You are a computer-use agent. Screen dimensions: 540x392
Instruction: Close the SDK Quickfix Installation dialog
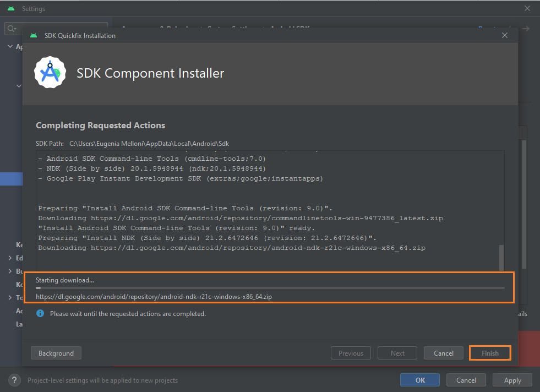[x=505, y=35]
